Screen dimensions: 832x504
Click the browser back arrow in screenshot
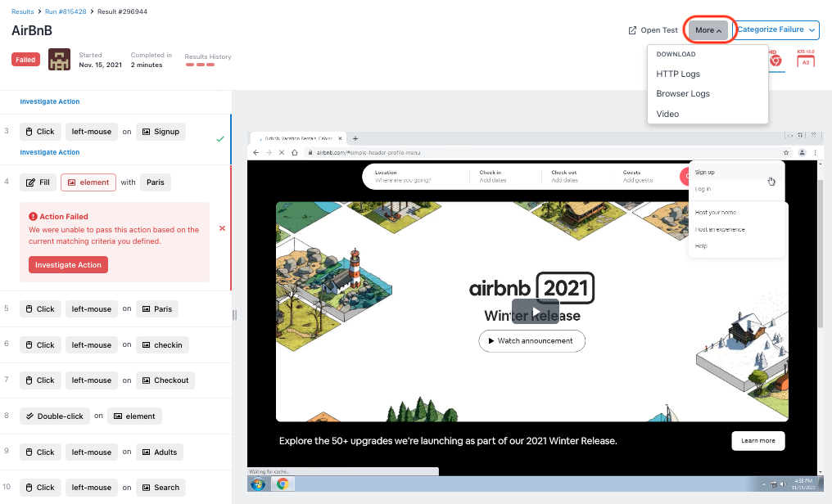coord(255,153)
